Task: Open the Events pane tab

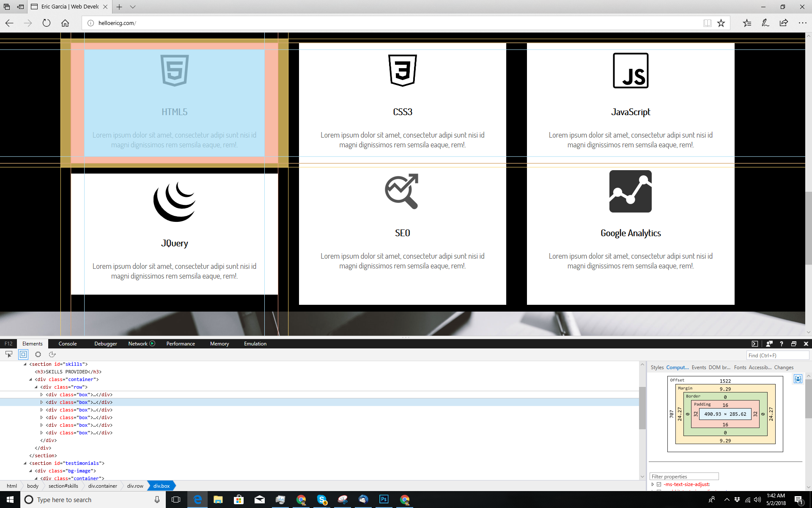Action: [699, 367]
